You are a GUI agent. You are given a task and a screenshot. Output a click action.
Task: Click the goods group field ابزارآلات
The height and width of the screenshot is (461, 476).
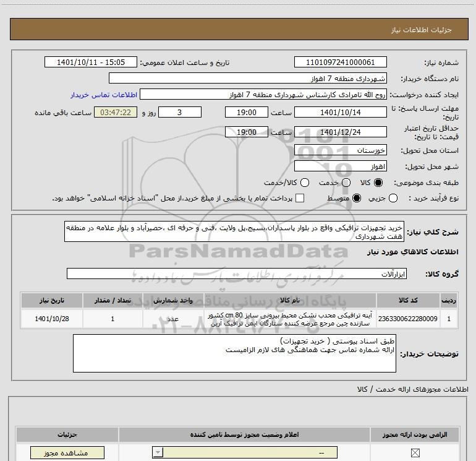pyautogui.click(x=237, y=274)
